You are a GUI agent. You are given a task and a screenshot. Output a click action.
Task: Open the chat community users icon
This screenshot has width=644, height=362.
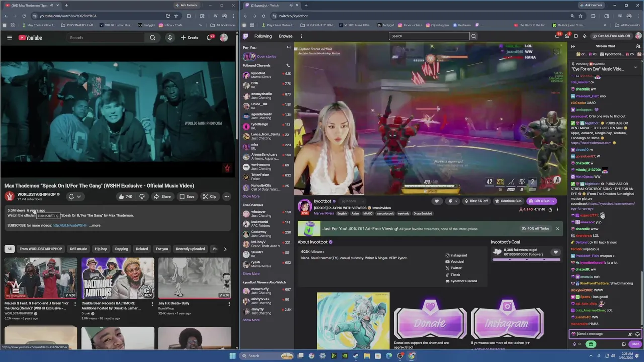click(638, 46)
